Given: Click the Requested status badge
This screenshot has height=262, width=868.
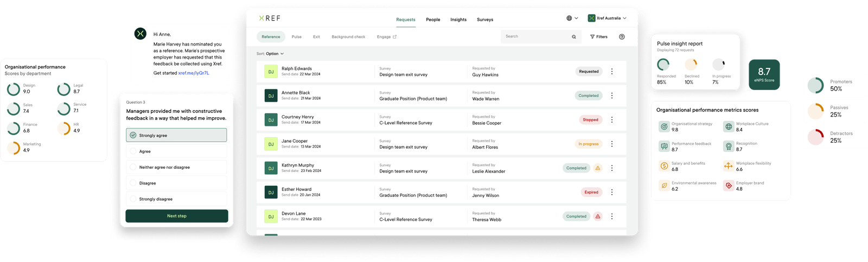Looking at the screenshot, I should click(589, 72).
